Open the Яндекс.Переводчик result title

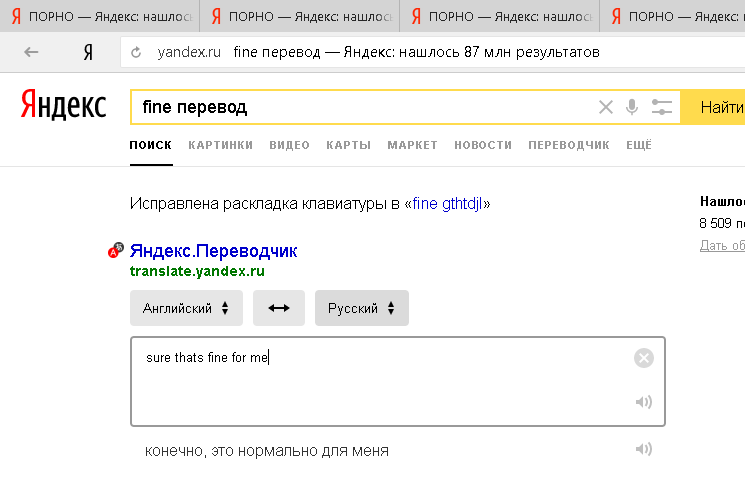coord(213,250)
